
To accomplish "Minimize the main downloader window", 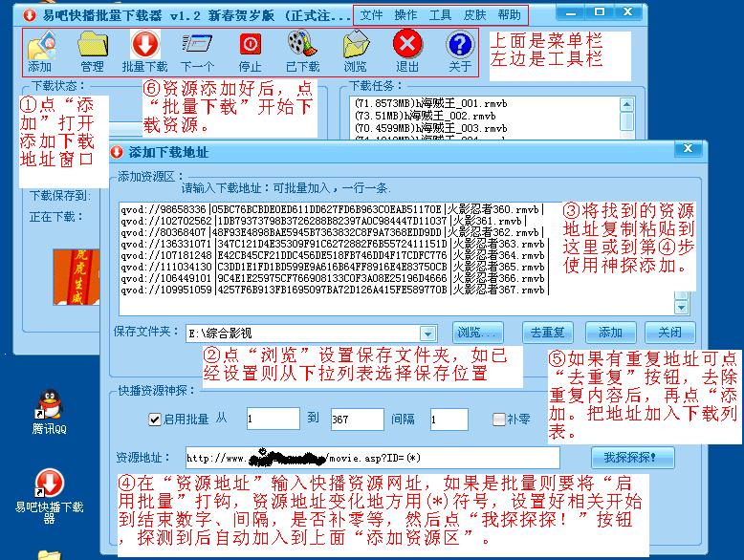I will [571, 12].
